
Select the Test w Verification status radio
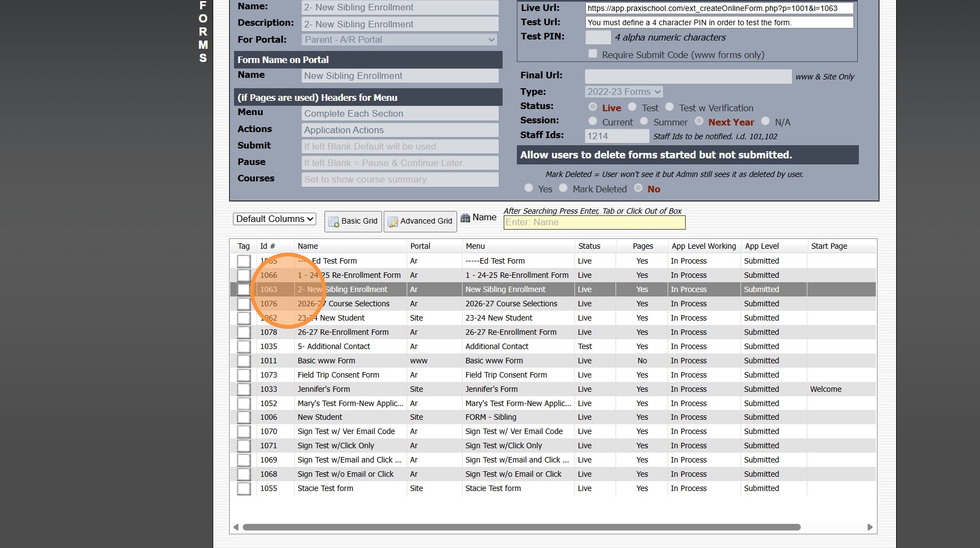click(670, 107)
